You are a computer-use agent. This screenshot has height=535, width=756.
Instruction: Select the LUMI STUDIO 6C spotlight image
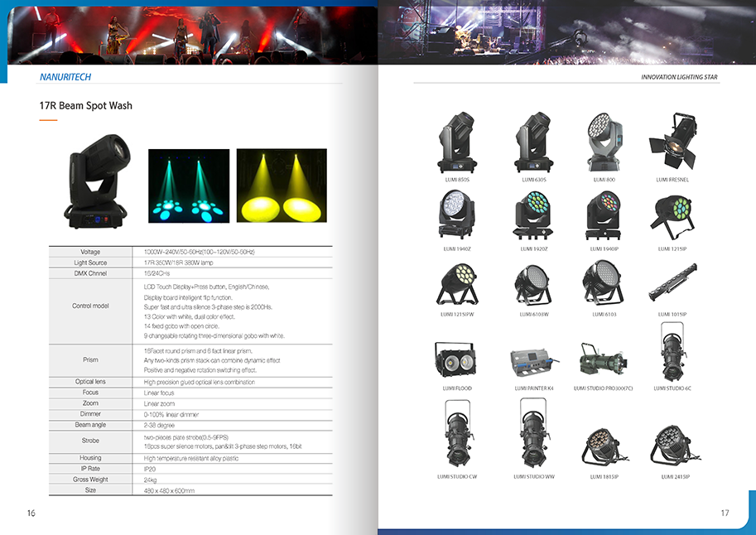click(x=672, y=352)
